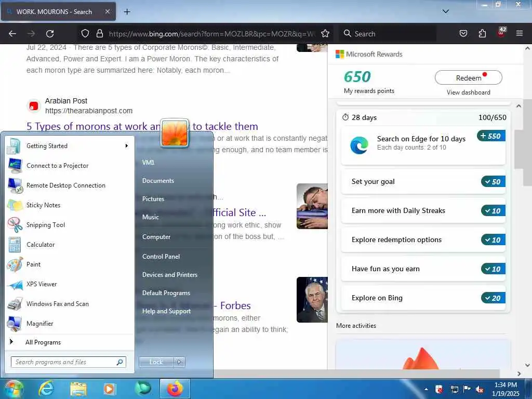Open the 5 Types of morons article link

[142, 126]
